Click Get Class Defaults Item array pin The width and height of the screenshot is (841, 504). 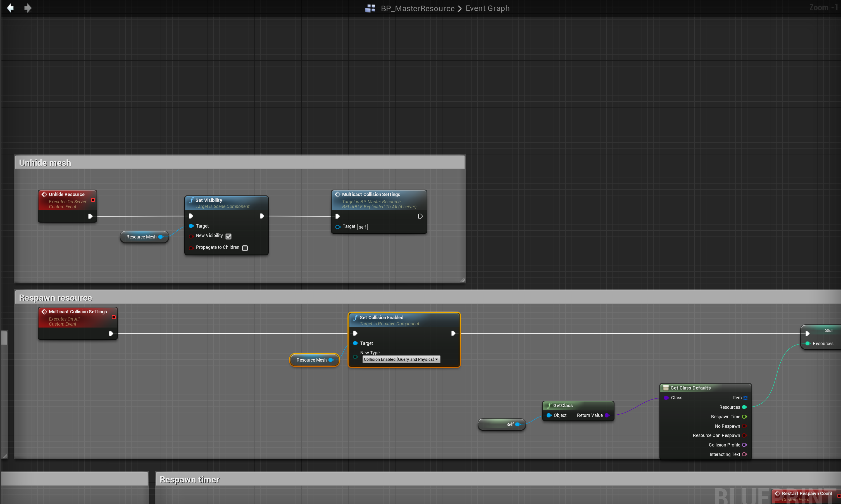point(745,398)
